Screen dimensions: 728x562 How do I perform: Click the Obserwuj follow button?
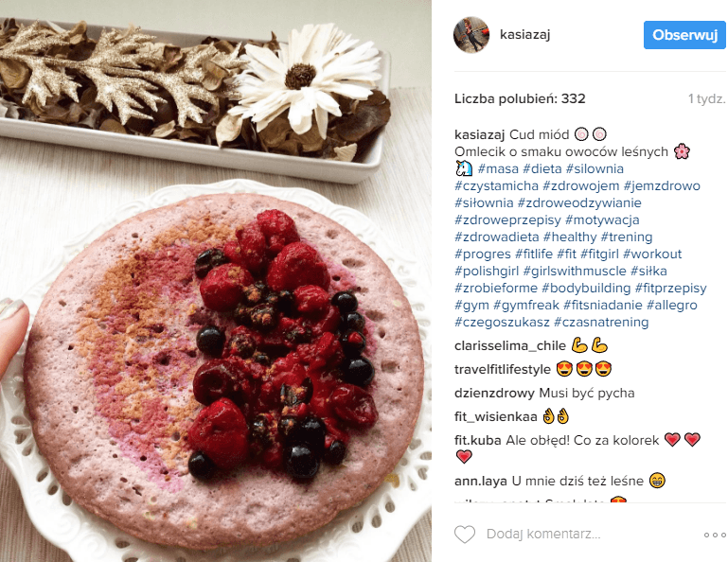[x=684, y=35]
